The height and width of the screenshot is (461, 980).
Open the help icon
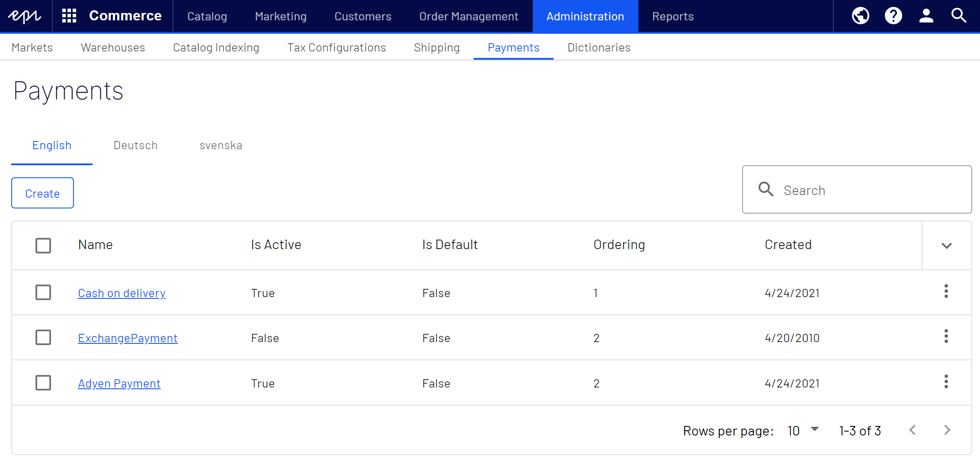click(x=893, y=16)
